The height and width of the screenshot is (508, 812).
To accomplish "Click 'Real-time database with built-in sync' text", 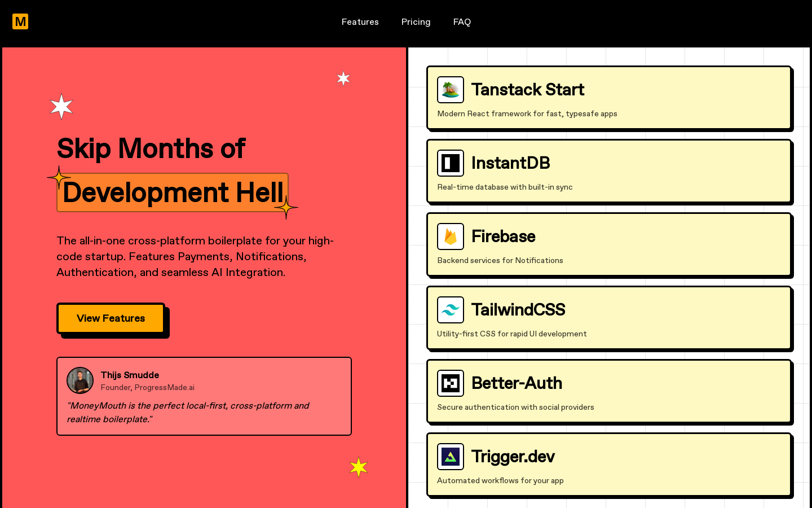I will click(x=505, y=187).
